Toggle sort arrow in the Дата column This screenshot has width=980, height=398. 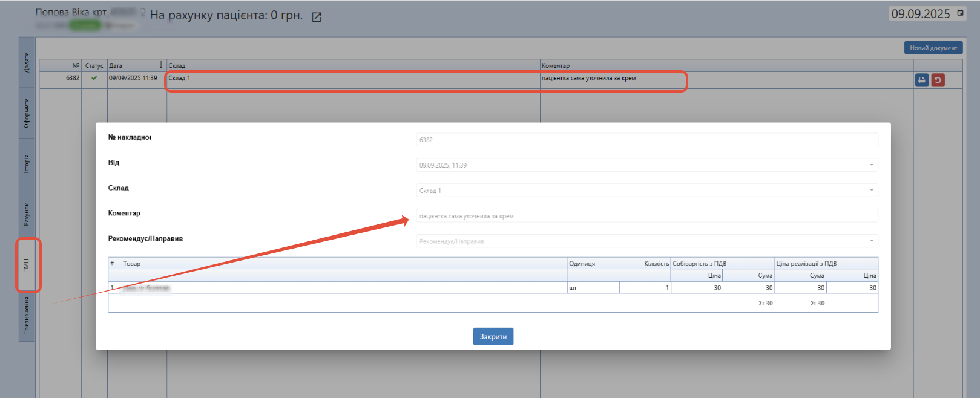[x=161, y=65]
